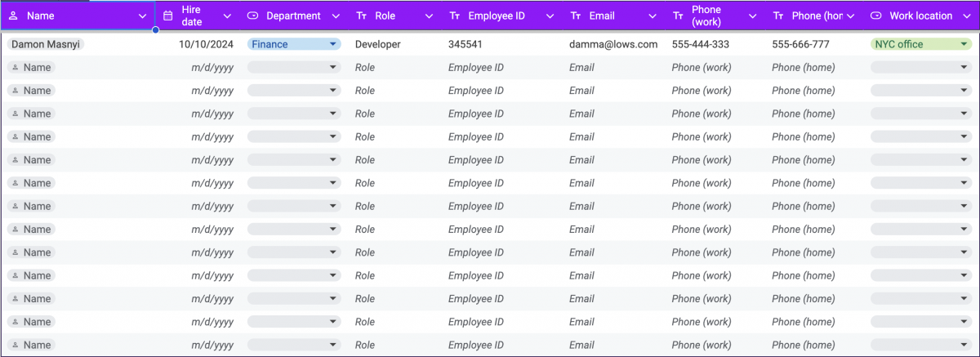980x357 pixels.
Task: Click the person icon in Name header
Action: pyautogui.click(x=13, y=16)
